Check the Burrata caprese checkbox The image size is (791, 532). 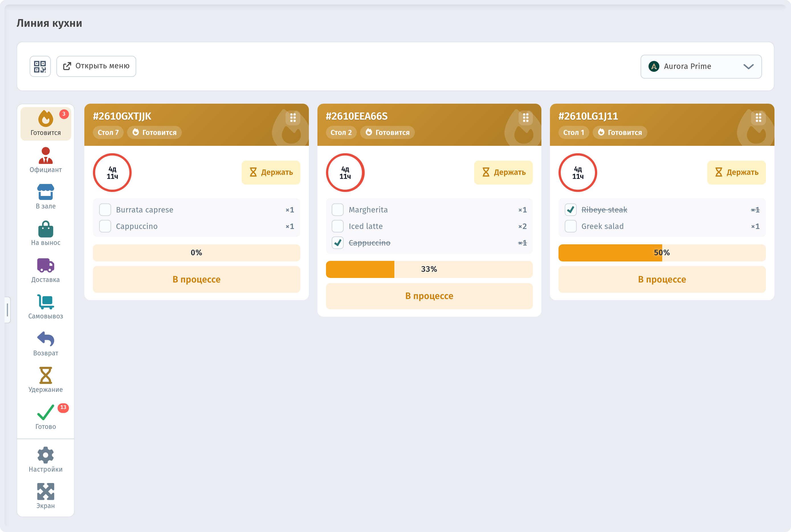pos(105,210)
